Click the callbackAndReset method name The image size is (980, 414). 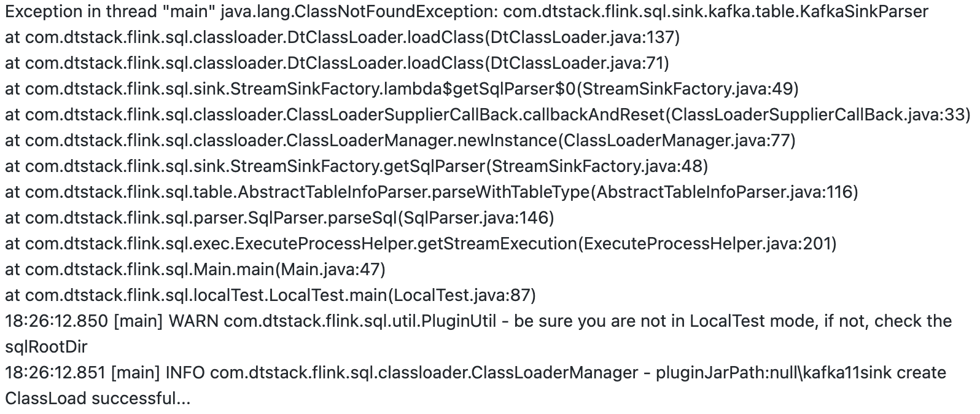[595, 115]
